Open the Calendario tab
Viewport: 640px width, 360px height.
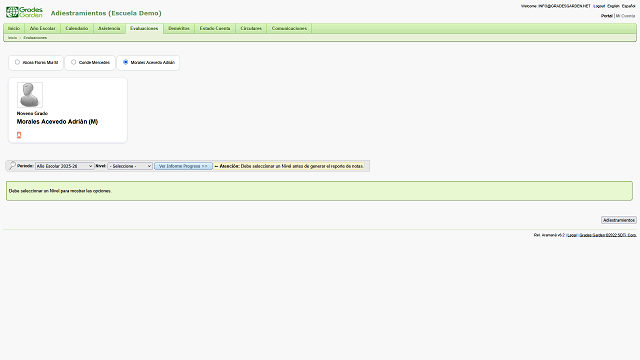click(x=77, y=28)
